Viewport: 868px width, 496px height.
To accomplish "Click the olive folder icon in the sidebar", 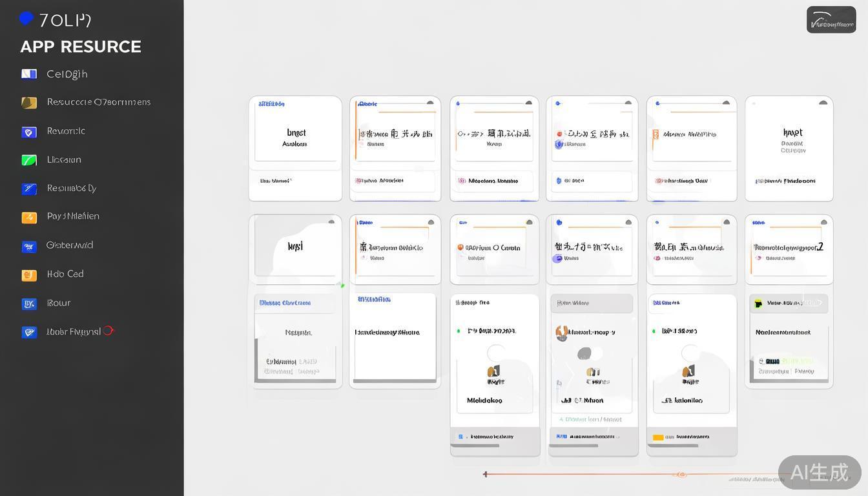I will click(x=29, y=103).
